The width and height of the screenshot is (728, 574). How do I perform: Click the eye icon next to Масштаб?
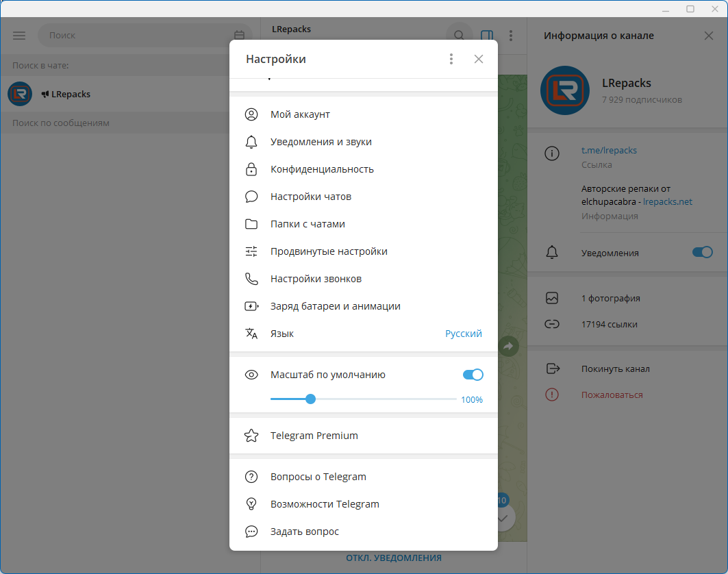pyautogui.click(x=251, y=375)
